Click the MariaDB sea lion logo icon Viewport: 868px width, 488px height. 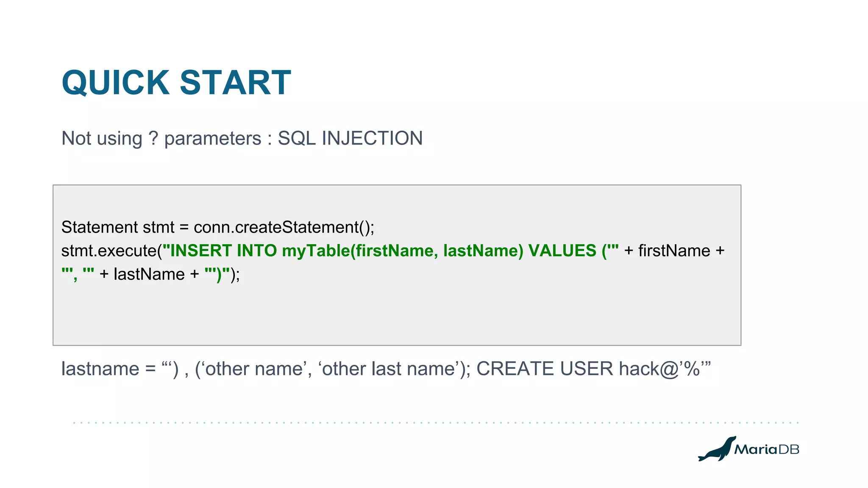click(717, 449)
